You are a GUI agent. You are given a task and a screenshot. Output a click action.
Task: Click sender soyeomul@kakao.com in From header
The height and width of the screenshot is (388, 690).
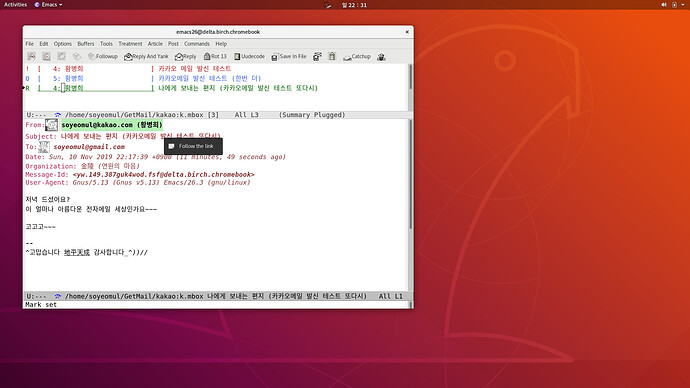(112, 125)
